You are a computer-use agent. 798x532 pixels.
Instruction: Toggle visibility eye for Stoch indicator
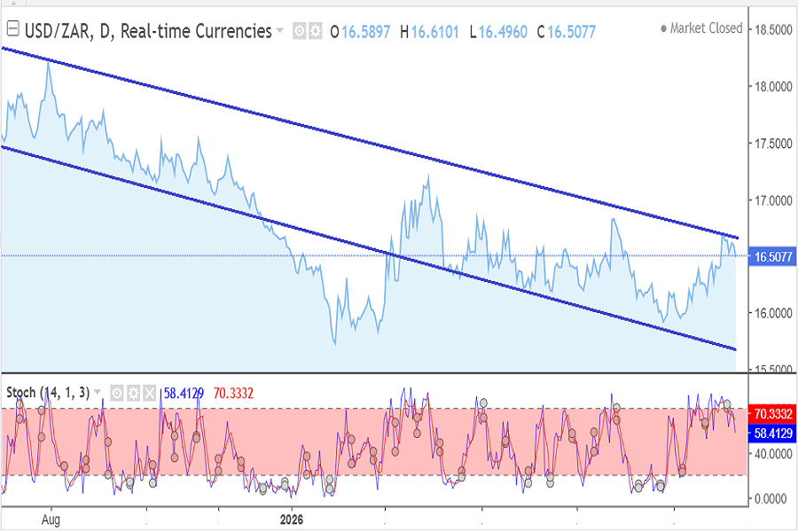(x=117, y=393)
